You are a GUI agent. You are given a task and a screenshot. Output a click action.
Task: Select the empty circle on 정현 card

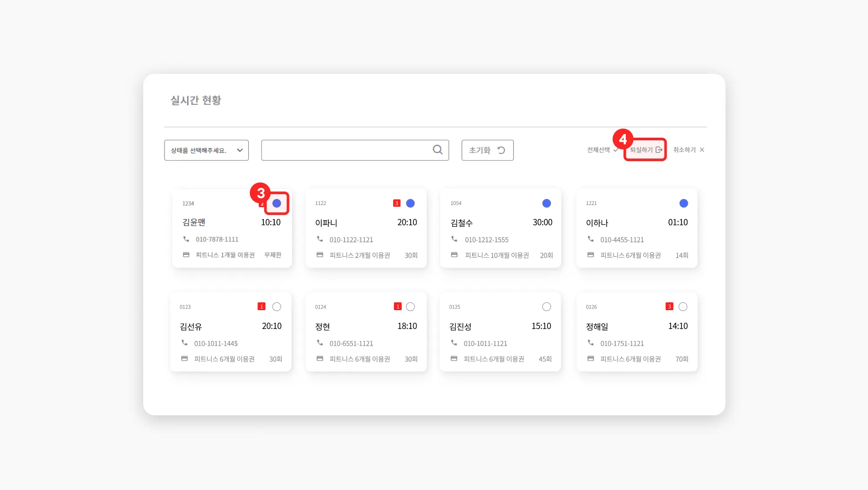coord(410,307)
